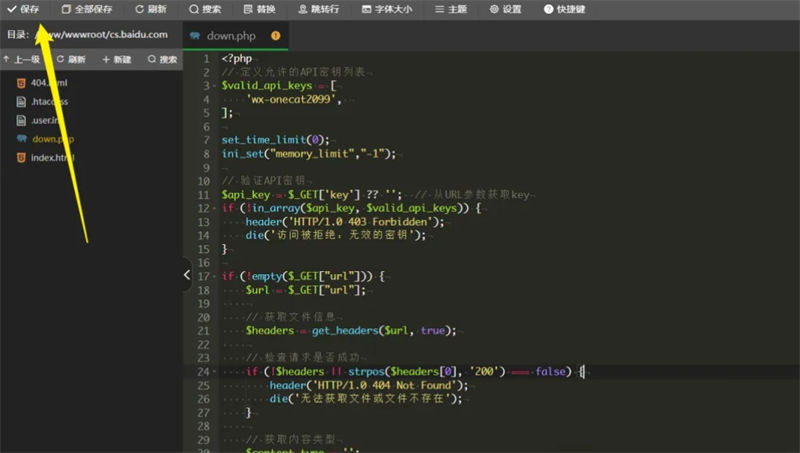Click the top toolbar 刷新 (Refresh) icon
The image size is (800, 453).
(151, 9)
